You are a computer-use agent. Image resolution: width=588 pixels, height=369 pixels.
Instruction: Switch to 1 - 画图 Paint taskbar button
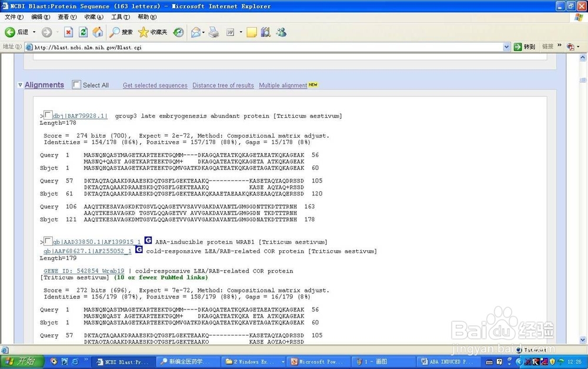[x=383, y=362]
